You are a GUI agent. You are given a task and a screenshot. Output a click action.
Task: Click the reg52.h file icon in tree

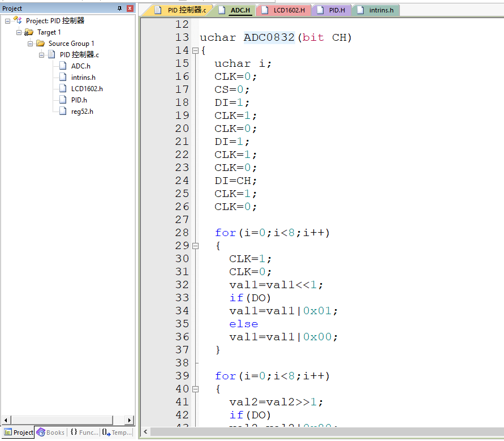(x=63, y=112)
